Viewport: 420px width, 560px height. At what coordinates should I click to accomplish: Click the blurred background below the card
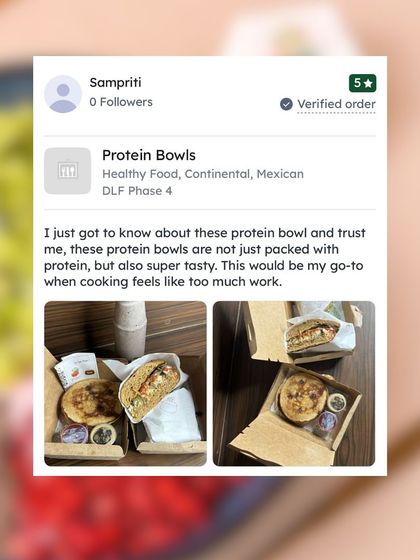(210, 518)
